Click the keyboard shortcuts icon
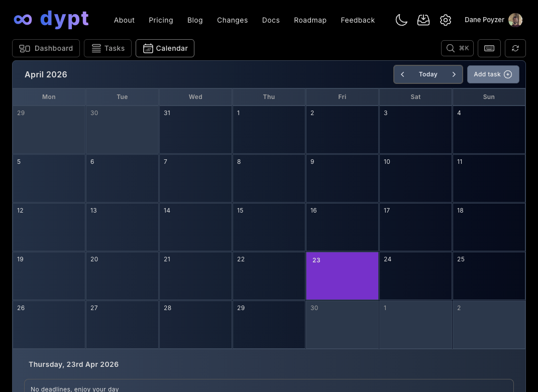The height and width of the screenshot is (392, 538). [x=489, y=48]
